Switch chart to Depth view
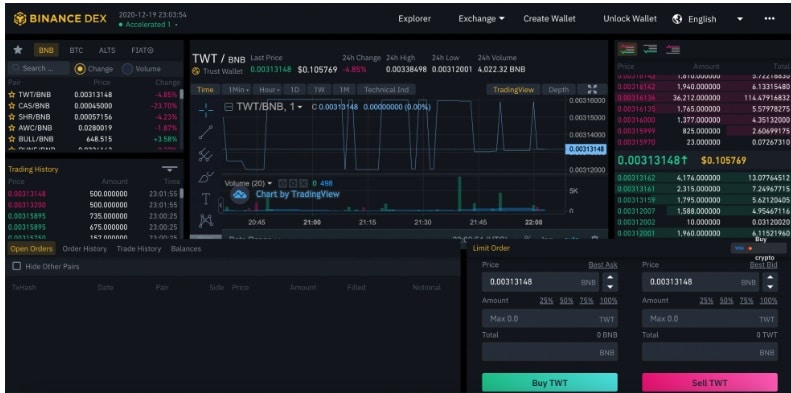This screenshot has height=393, width=791. pyautogui.click(x=558, y=89)
